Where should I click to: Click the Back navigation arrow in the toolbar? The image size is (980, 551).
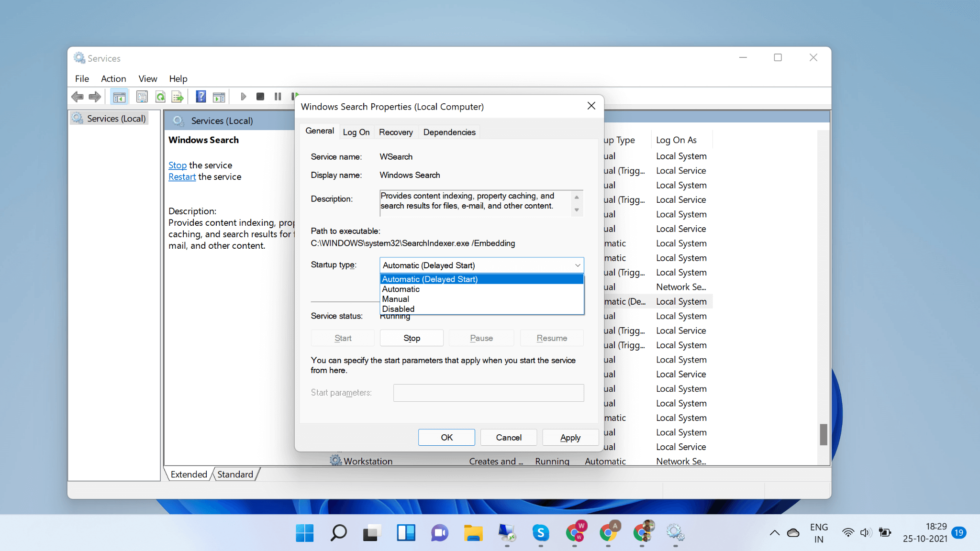[78, 96]
